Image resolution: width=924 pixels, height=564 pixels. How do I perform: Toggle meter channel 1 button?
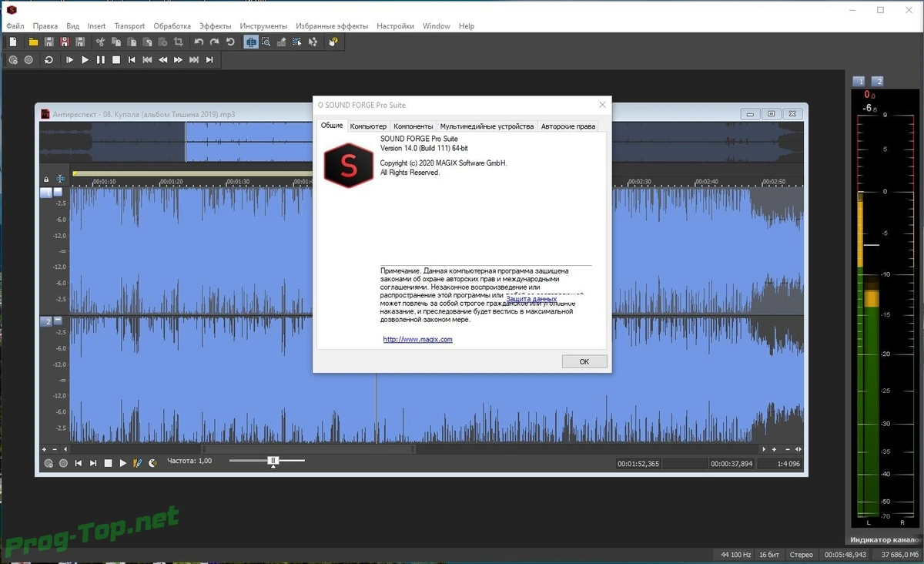pos(859,81)
